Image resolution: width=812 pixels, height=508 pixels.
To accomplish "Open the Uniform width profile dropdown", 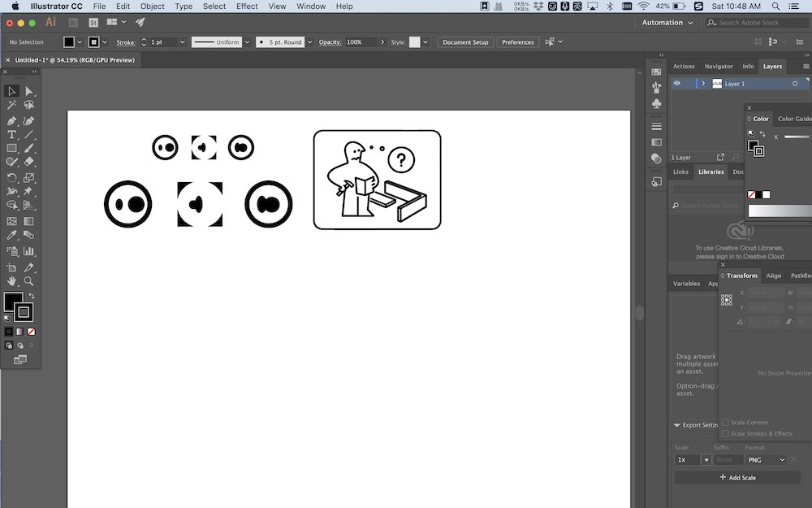I will [x=247, y=42].
